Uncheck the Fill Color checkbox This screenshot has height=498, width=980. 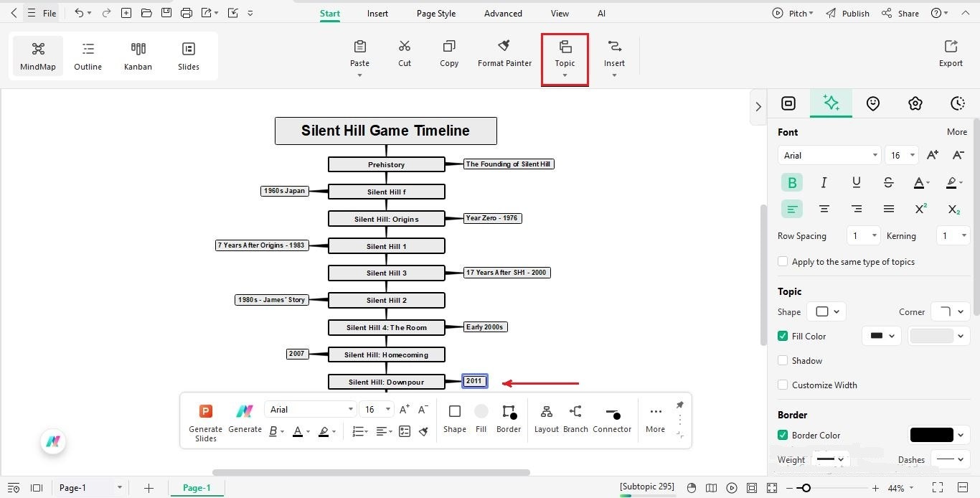783,336
